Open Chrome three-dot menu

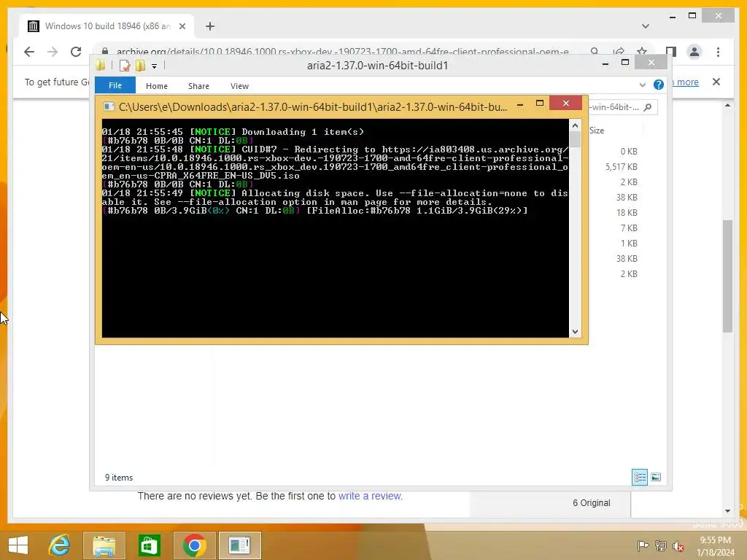click(719, 52)
